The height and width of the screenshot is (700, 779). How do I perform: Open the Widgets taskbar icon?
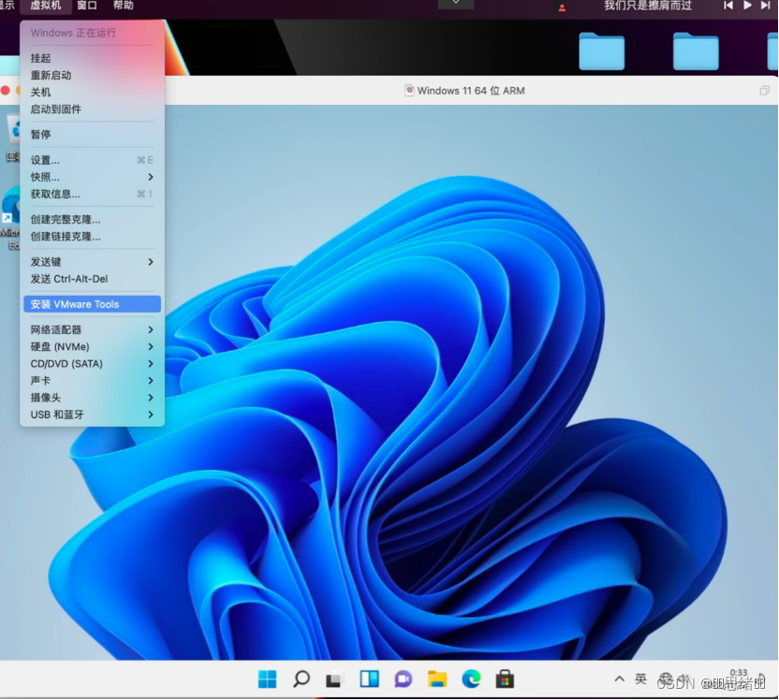[x=369, y=678]
